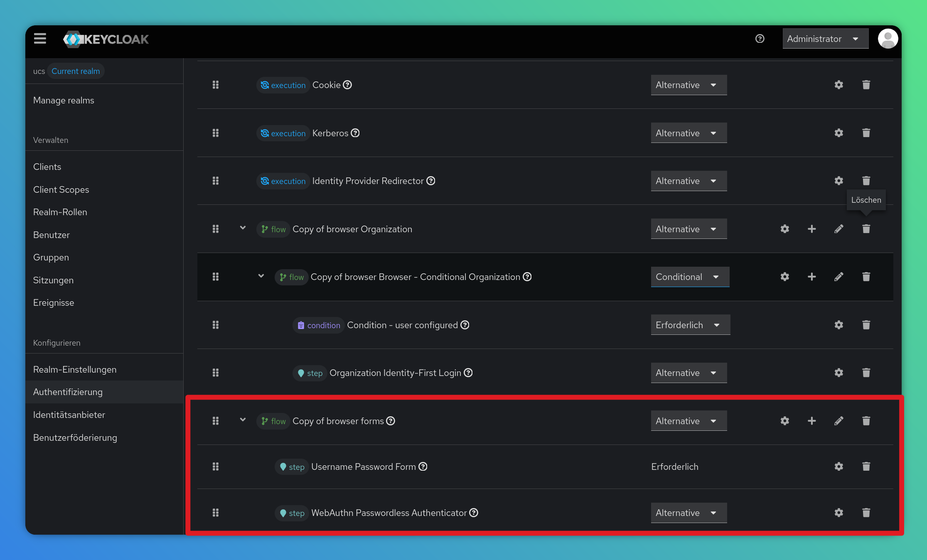The image size is (927, 560).
Task: Delete the Cookie execution via trash icon
Action: tap(866, 85)
